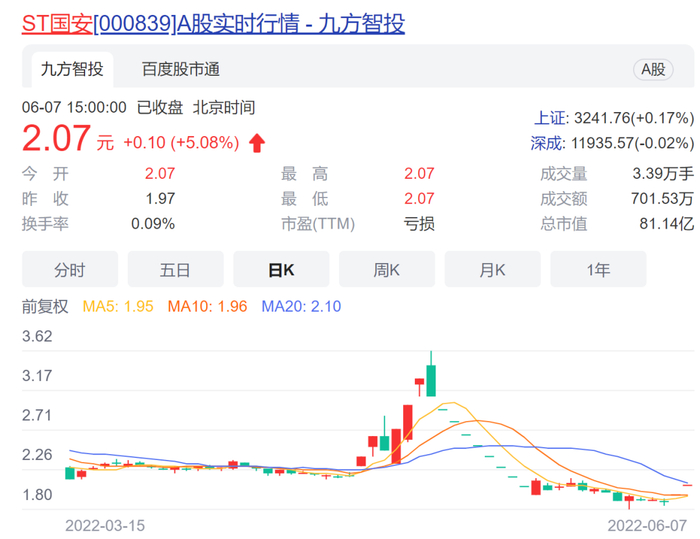The width and height of the screenshot is (700, 539).
Task: Click the 成交量 value 3.39万手
Action: (x=663, y=173)
